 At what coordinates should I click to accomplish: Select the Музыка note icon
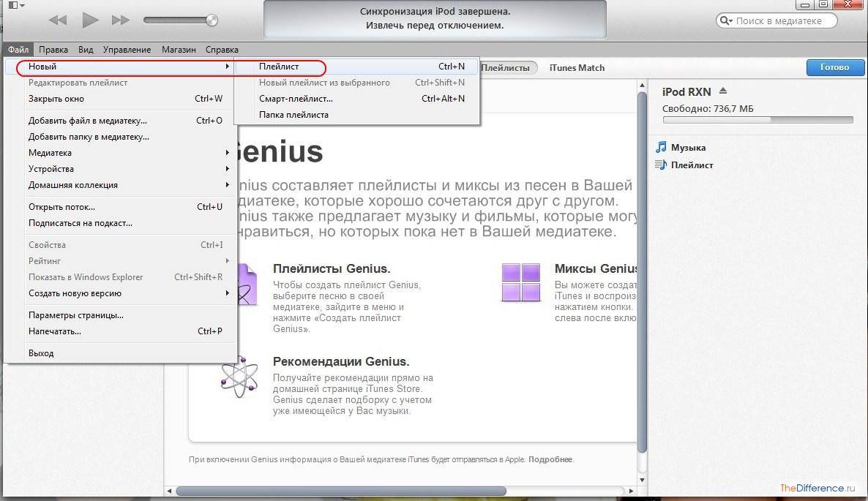661,147
